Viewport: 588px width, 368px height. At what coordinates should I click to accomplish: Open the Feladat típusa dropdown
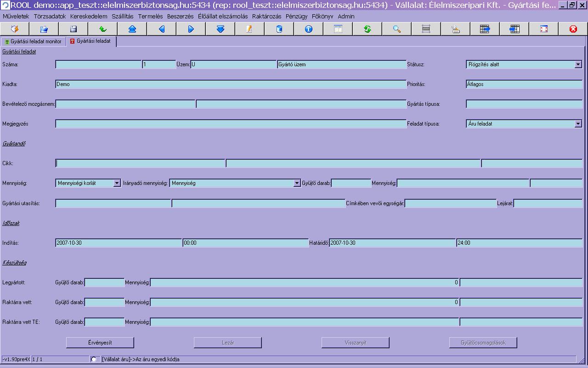click(578, 124)
